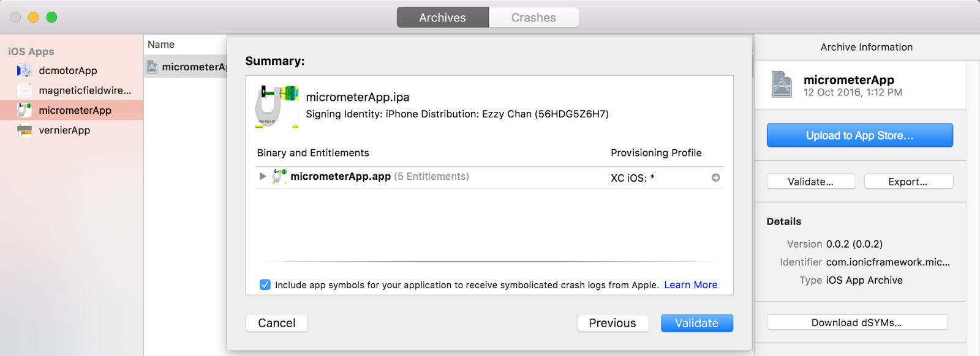This screenshot has height=356, width=980.
Task: Go back with the Previous button
Action: [612, 323]
